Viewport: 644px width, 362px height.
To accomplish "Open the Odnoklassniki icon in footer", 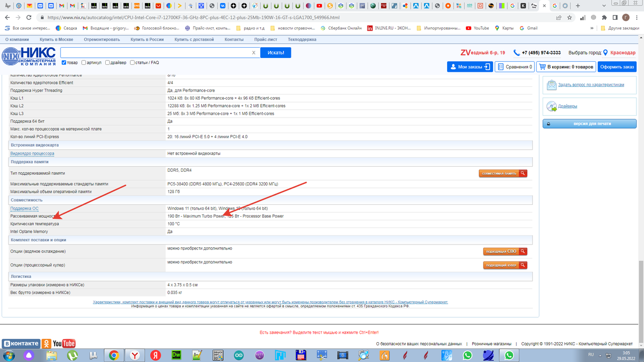I will [x=46, y=343].
